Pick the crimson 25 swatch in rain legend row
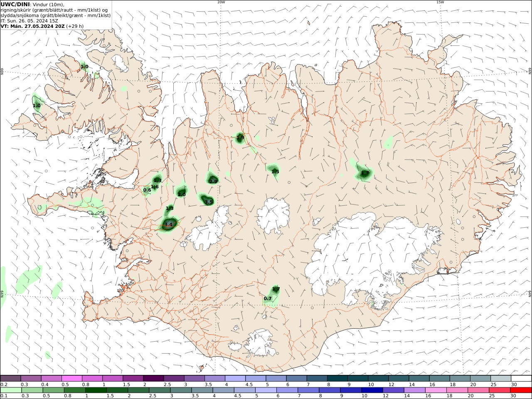Image resolution: width=532 pixels, height=399 pixels. pos(499,390)
